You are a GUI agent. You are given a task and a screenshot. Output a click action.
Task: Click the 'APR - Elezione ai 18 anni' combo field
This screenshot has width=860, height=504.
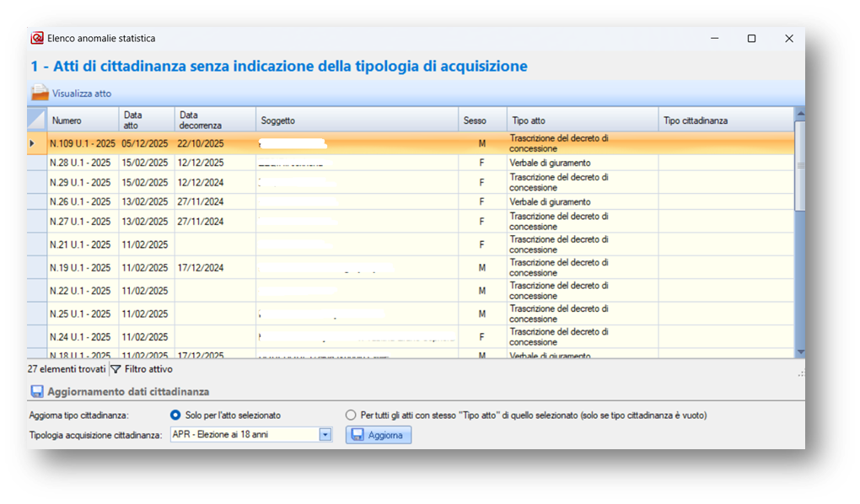coord(244,435)
